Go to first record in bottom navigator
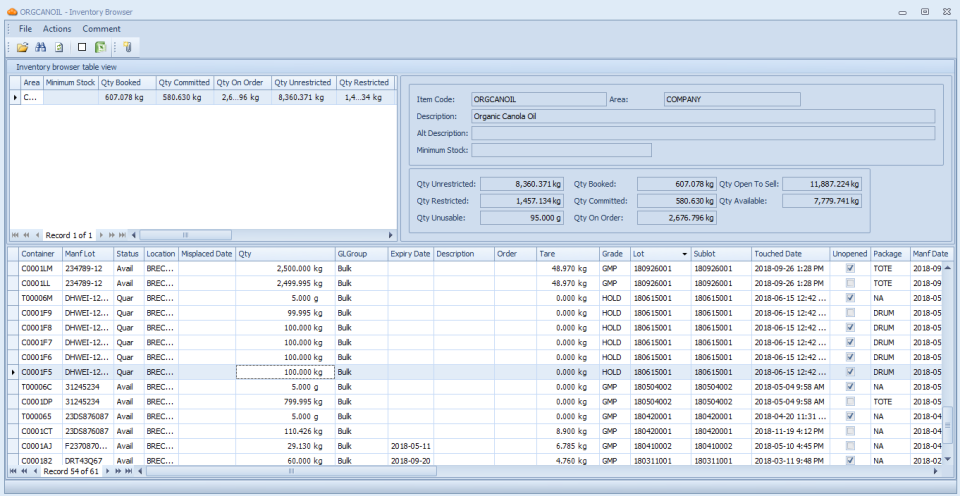This screenshot has height=496, width=960. (13, 470)
